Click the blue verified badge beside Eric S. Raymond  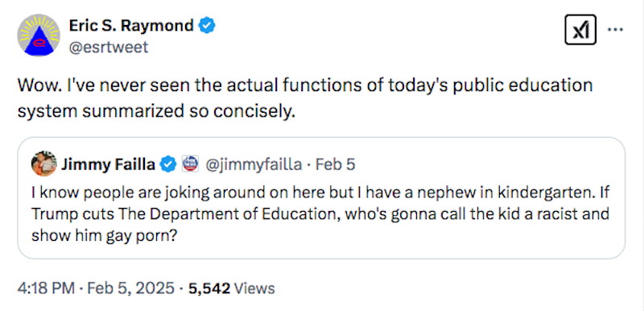tap(207, 27)
